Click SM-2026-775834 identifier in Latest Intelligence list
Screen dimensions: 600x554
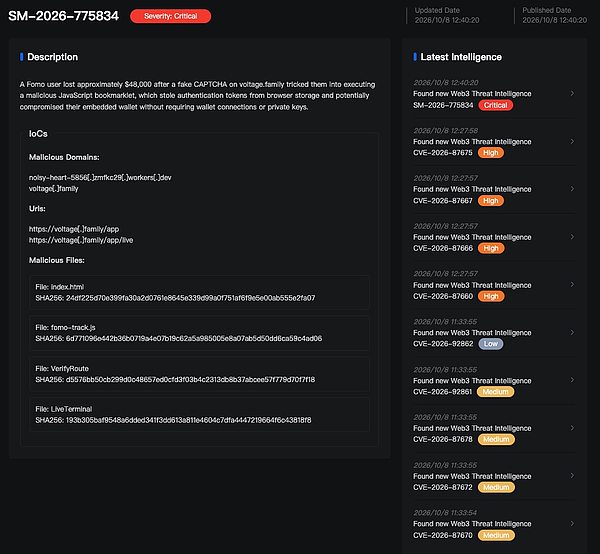coord(443,105)
